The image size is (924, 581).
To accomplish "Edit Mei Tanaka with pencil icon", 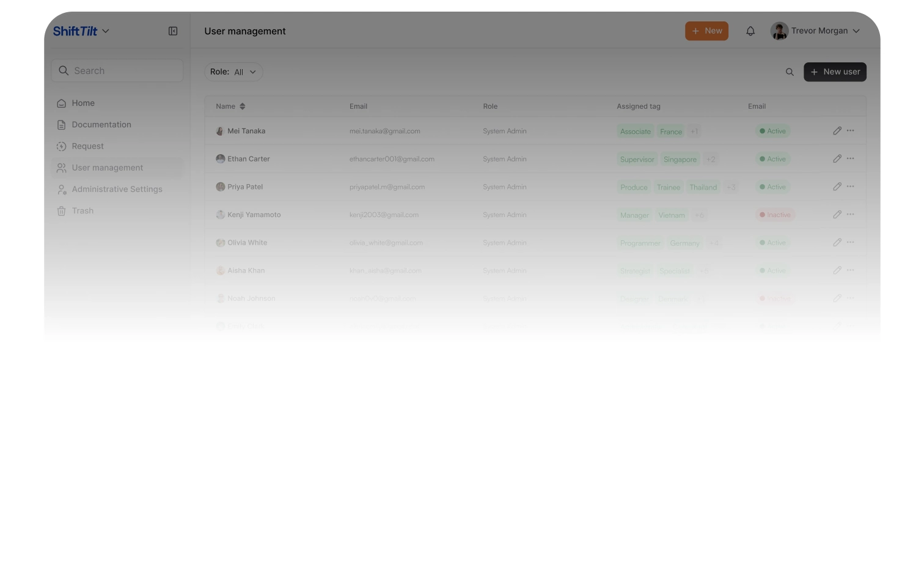I will tap(837, 131).
